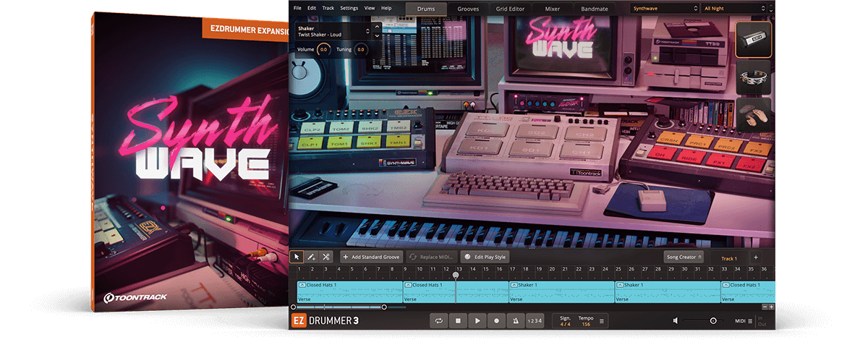Select the tambourine instrument thumbnail
This screenshot has width=868, height=353.
(x=754, y=79)
